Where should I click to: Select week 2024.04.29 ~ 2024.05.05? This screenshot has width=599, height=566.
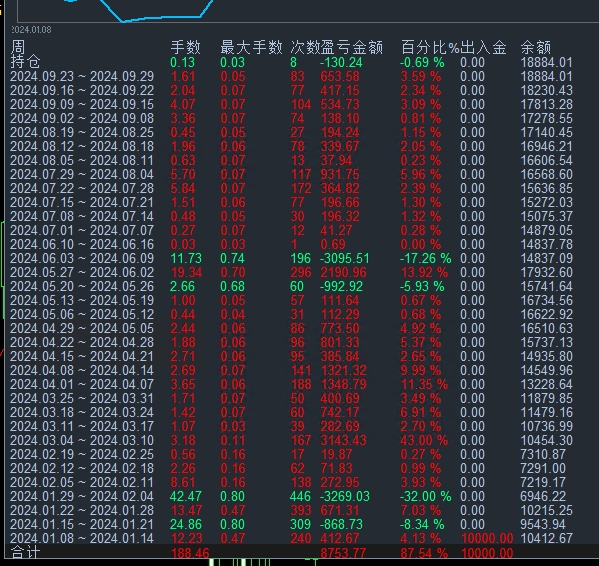82,328
